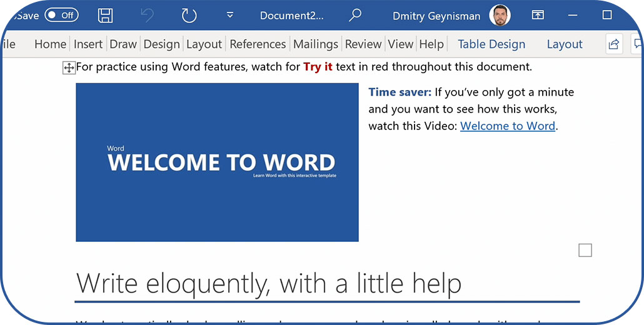This screenshot has height=325, width=644.
Task: Click the Welcome to Word video thumbnail
Action: tap(217, 162)
